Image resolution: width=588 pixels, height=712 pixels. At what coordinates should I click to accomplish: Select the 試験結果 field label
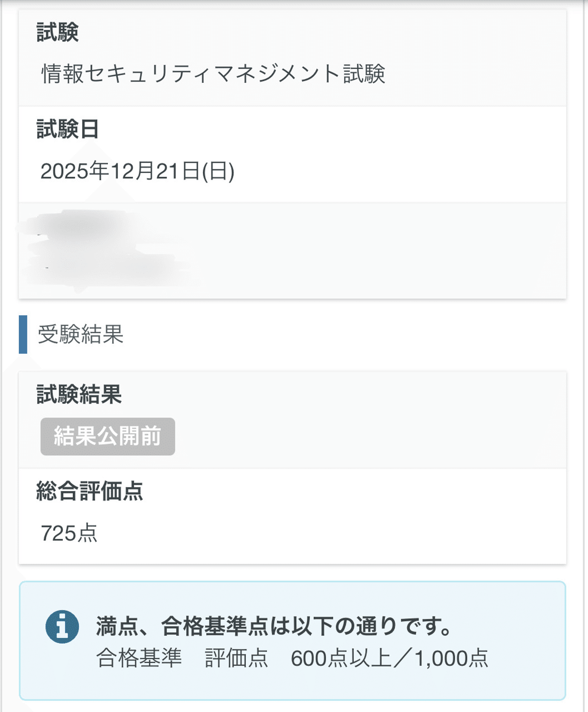pos(79,394)
